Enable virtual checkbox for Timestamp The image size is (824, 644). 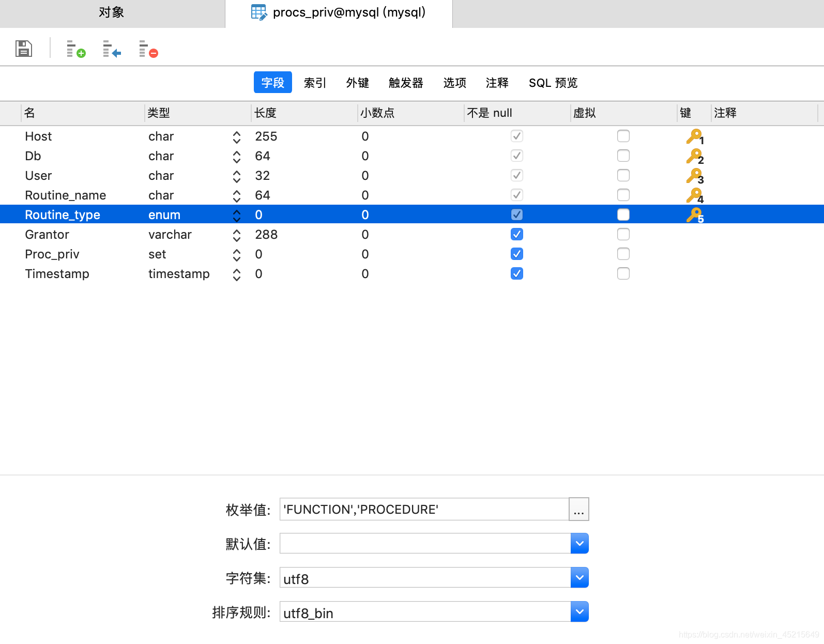tap(623, 273)
